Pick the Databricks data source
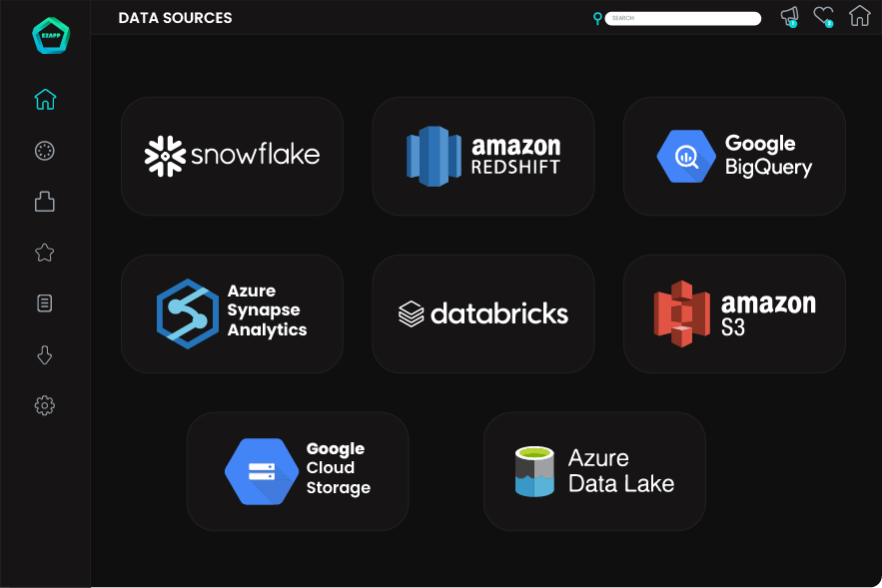 coord(483,313)
